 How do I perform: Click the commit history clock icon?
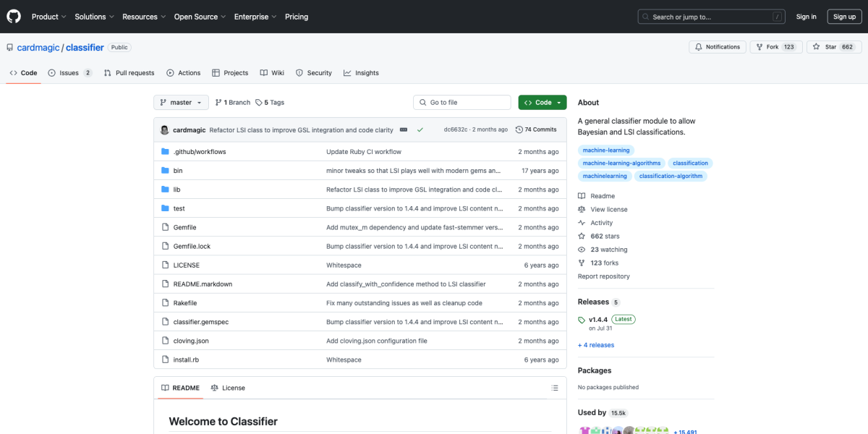519,130
